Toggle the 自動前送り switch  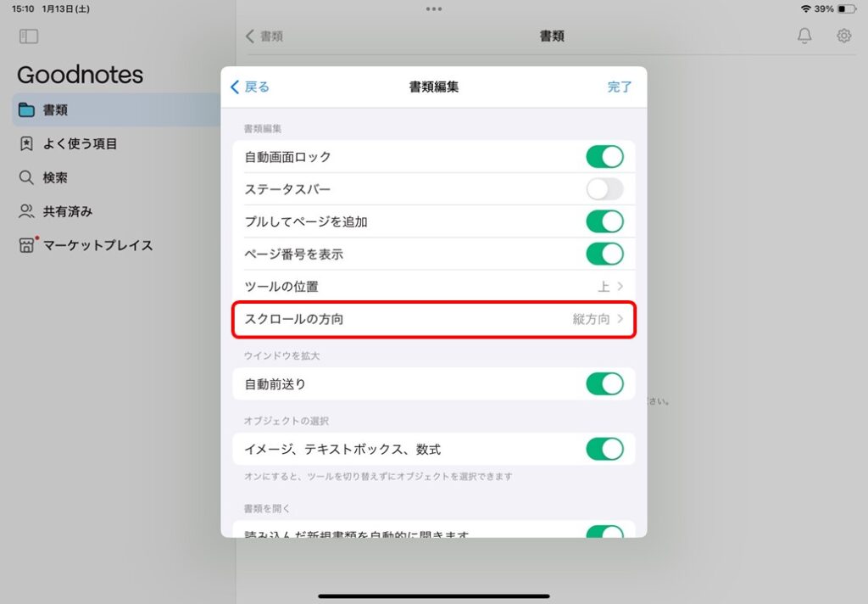(604, 384)
